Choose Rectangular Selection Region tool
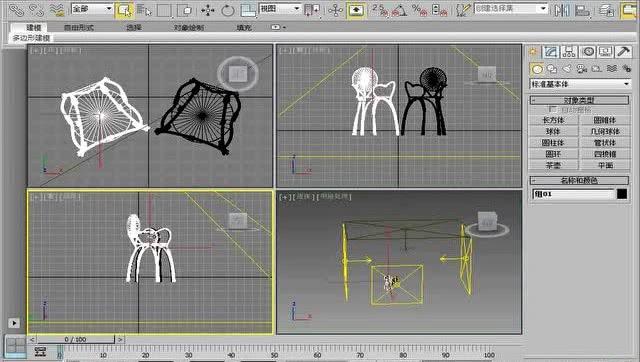 (164, 10)
